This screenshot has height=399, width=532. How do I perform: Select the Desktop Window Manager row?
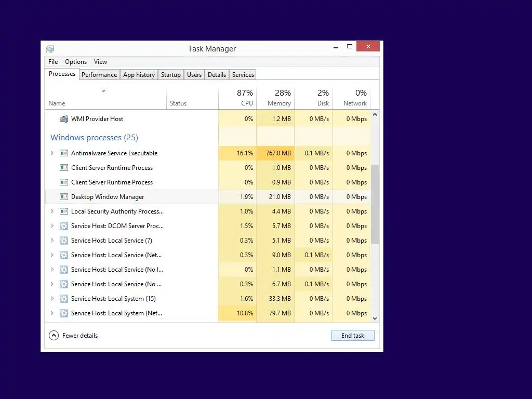tap(208, 197)
